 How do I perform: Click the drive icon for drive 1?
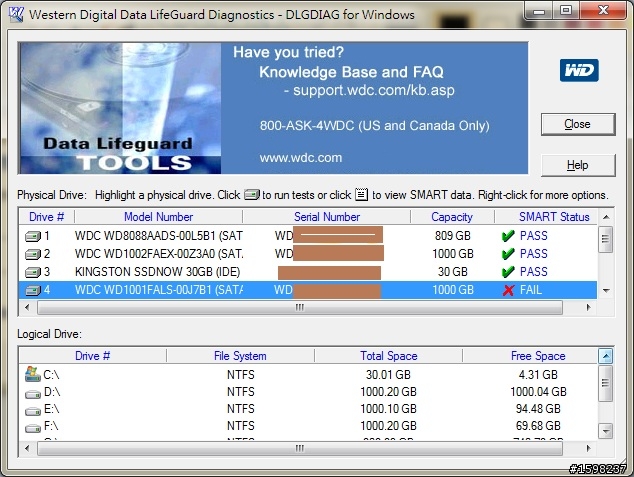click(33, 236)
